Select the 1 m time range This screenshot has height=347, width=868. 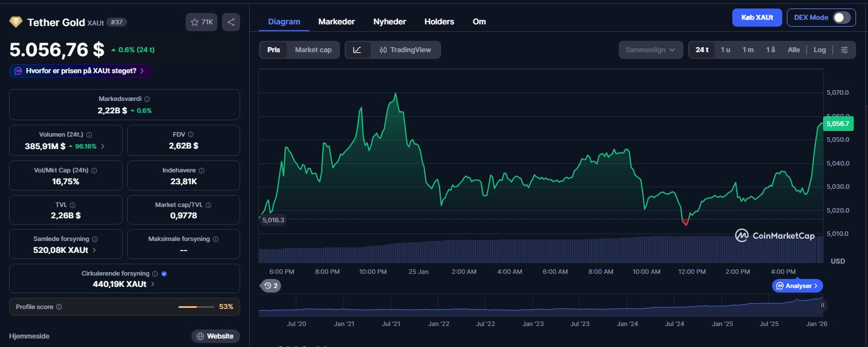click(748, 50)
